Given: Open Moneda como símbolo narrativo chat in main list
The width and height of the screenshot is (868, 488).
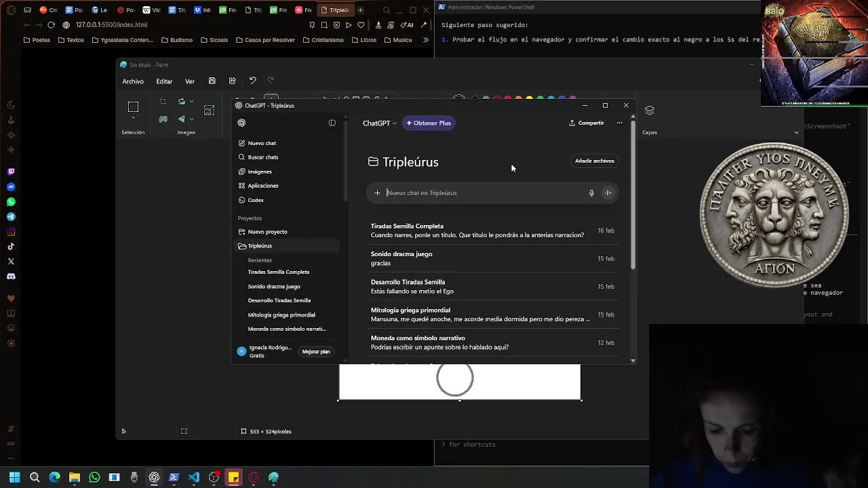Looking at the screenshot, I should [x=492, y=342].
